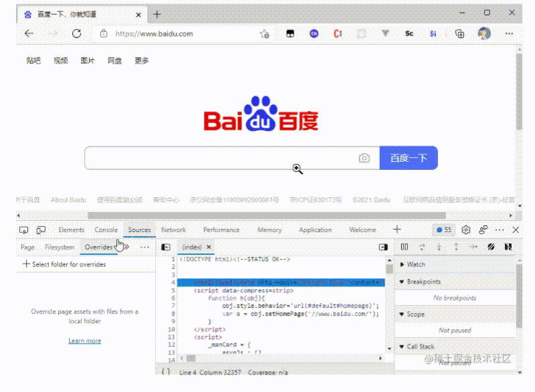Viewport: 535px width, 392px height.
Task: Pretty print the source with braces icon
Action: click(166, 371)
